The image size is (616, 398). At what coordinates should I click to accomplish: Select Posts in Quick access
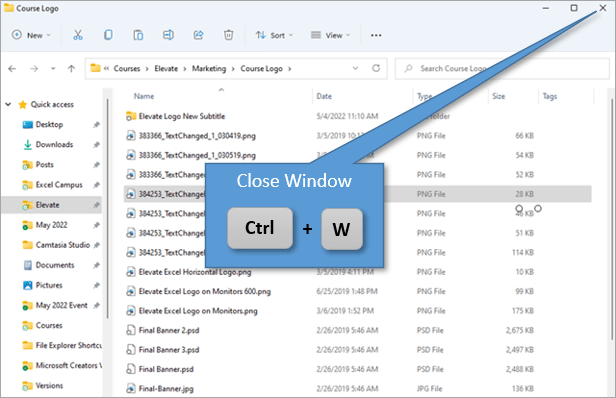point(44,165)
